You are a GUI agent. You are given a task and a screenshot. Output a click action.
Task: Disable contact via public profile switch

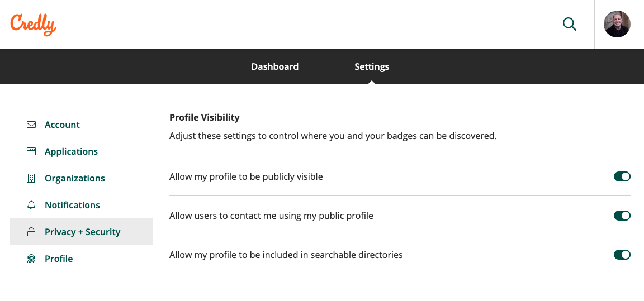click(622, 216)
